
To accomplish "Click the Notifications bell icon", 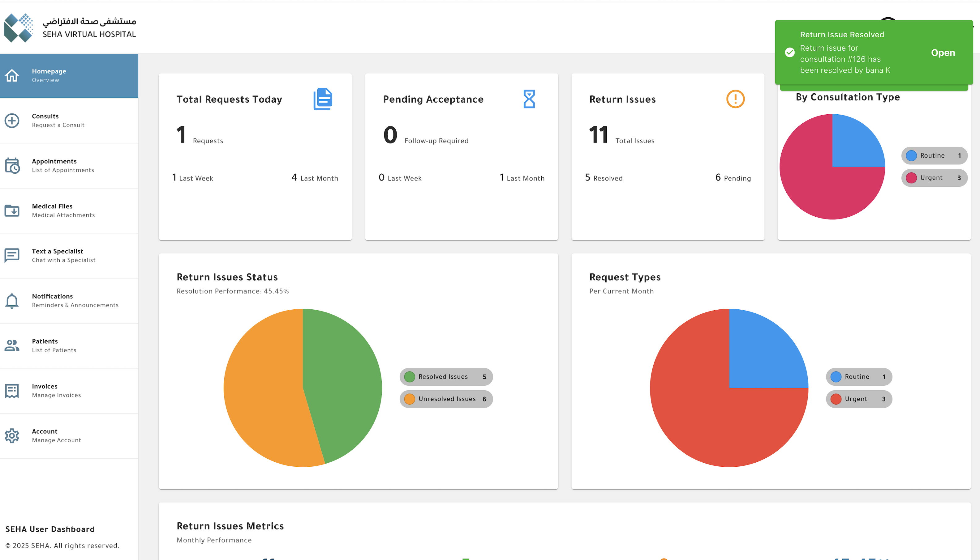I will tap(12, 300).
